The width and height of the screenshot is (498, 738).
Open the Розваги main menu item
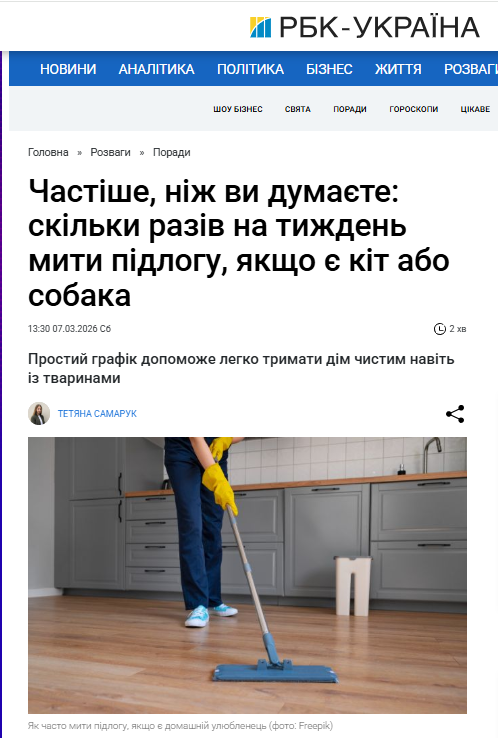471,69
